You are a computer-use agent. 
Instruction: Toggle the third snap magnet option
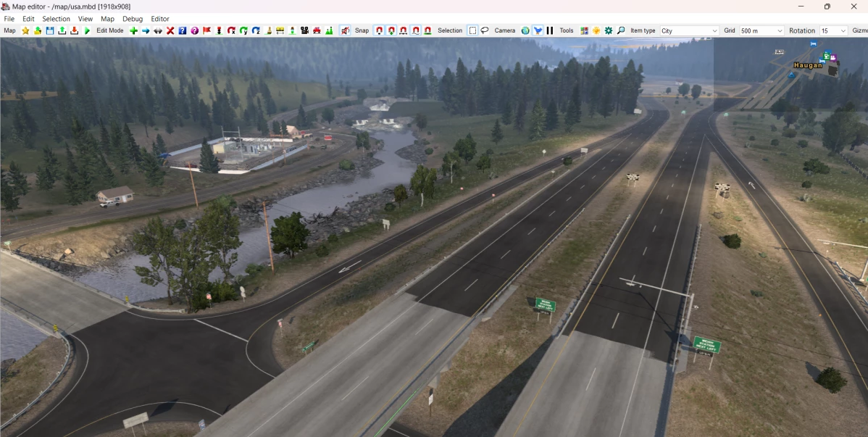pos(402,30)
